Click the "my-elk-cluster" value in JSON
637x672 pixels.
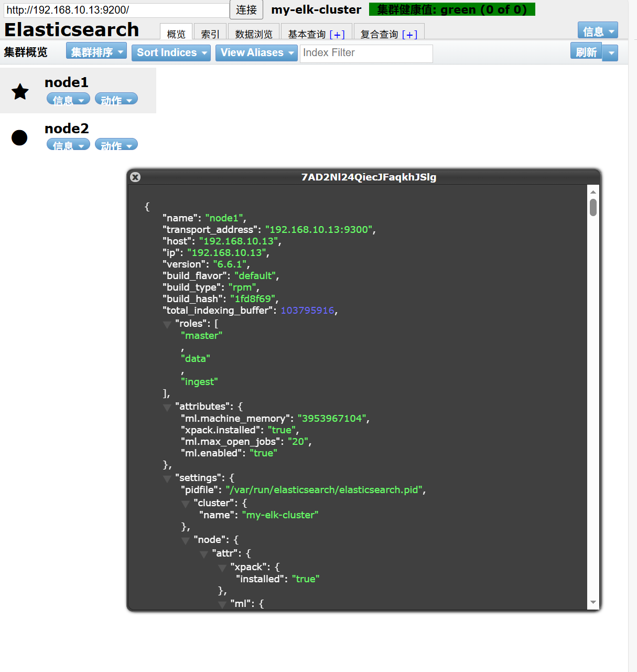(280, 515)
